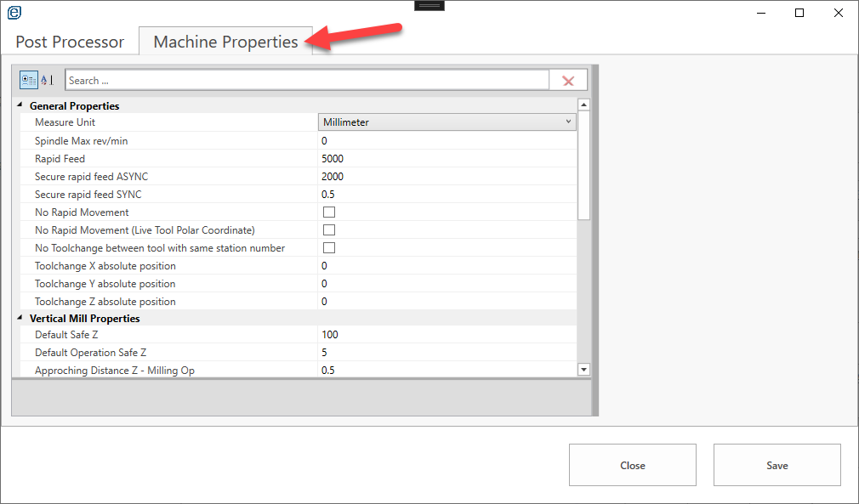The width and height of the screenshot is (859, 504).
Task: Toggle No Rapid Movement Live Tool Polar checkbox
Action: (x=329, y=230)
